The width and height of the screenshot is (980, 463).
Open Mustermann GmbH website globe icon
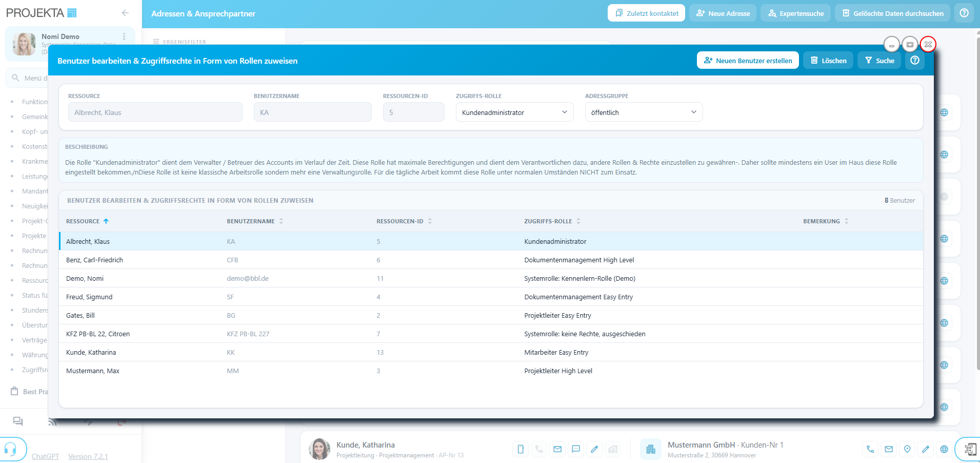pos(944,449)
